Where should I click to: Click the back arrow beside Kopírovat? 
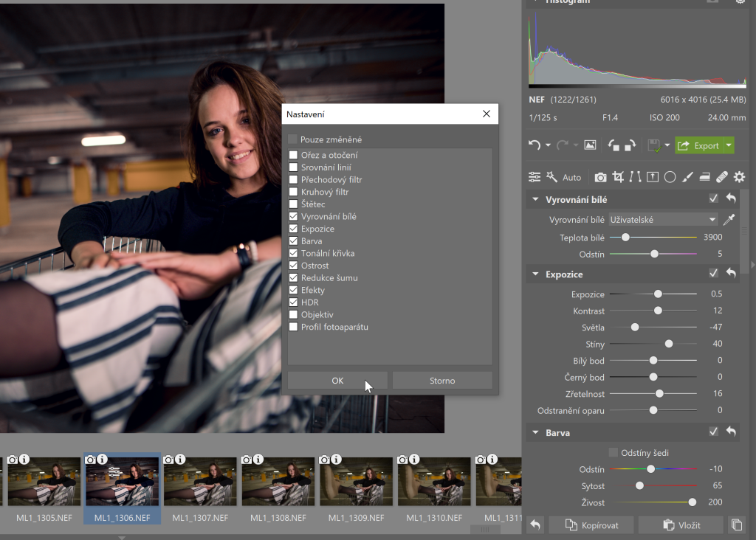point(535,525)
